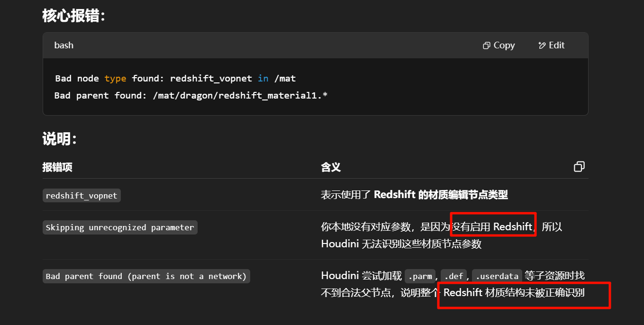Click the copy table icon beside 含义
The image size is (644, 325).
[x=579, y=167]
